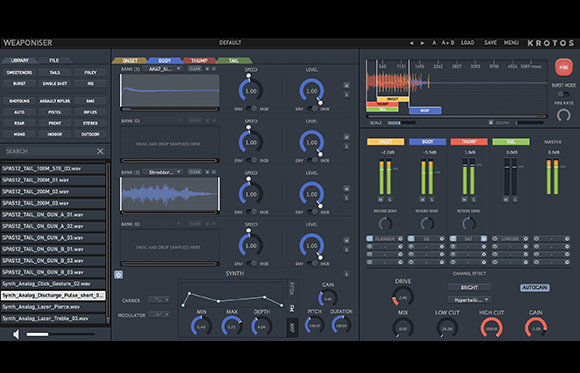Select the AMP synth envelope tab
580x373 pixels.
click(x=292, y=328)
